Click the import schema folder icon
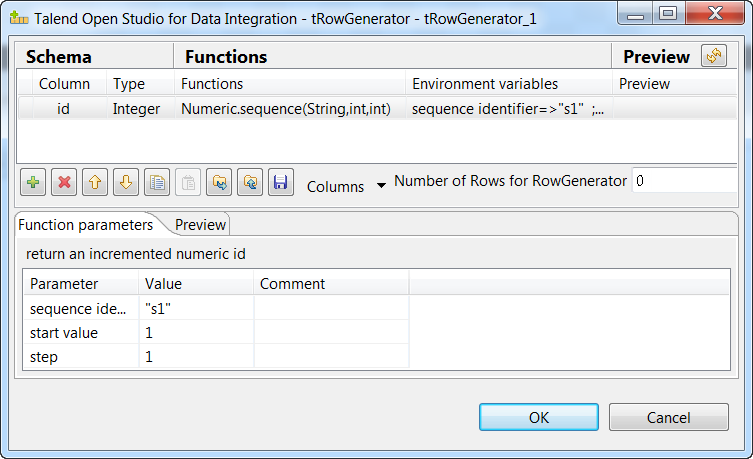Screen dimensions: 753x459 219,183
